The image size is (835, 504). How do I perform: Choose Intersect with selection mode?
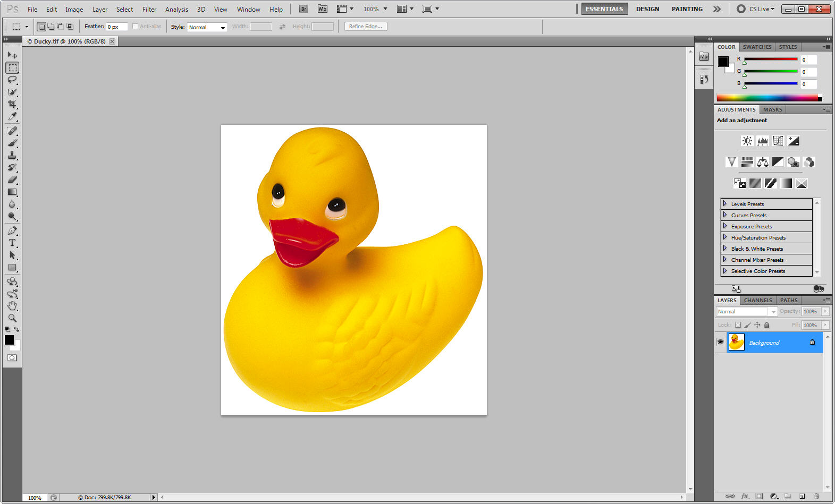(x=70, y=26)
